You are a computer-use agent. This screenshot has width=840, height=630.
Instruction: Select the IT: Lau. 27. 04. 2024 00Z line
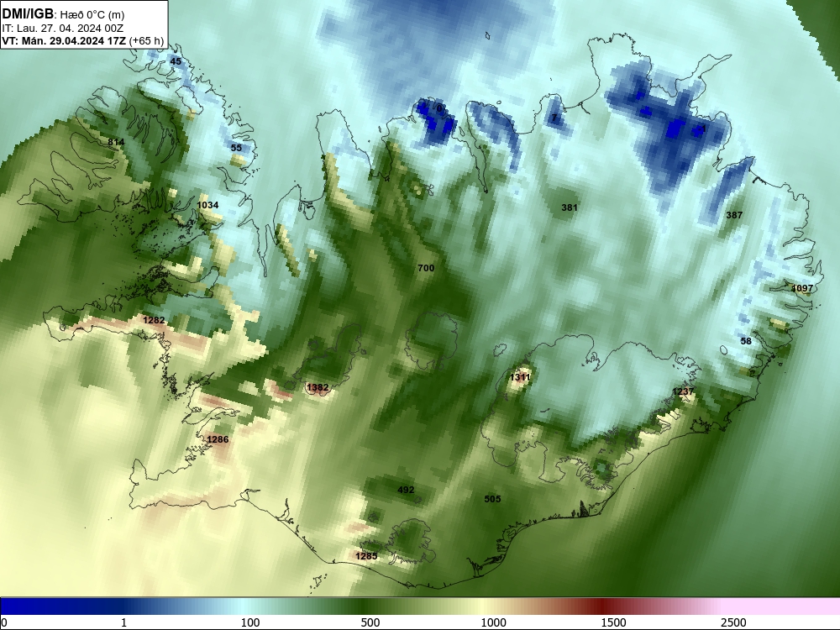pos(63,29)
